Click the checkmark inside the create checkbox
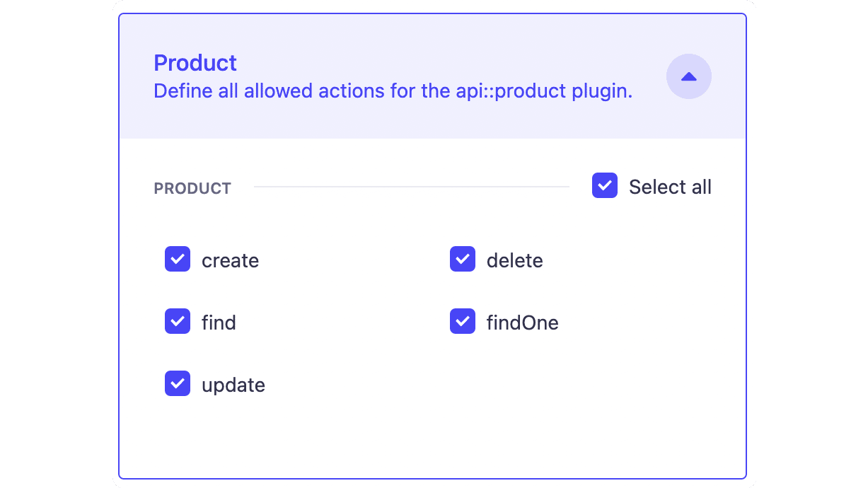Viewport: 868px width, 488px height. pos(178,260)
